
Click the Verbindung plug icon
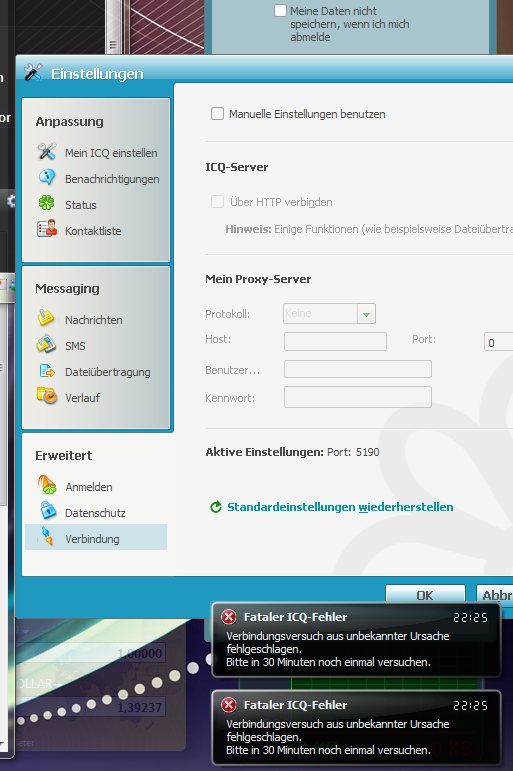click(x=47, y=536)
